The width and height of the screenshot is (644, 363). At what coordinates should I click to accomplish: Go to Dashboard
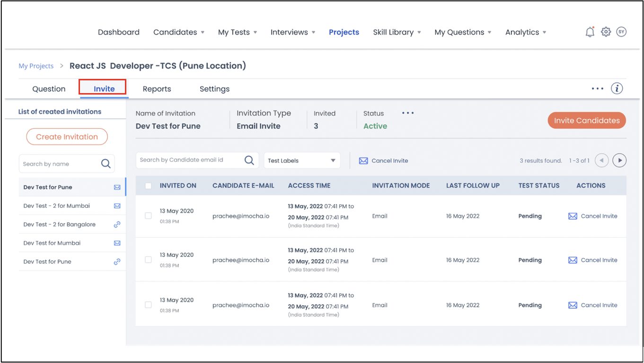point(119,32)
